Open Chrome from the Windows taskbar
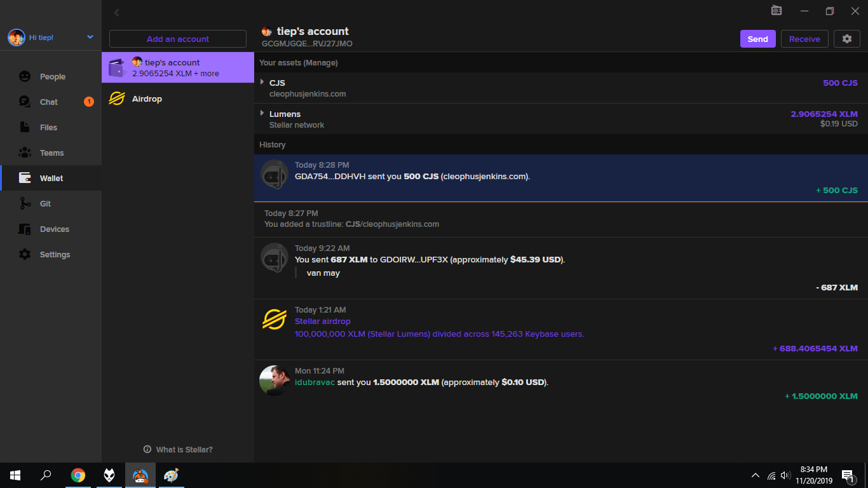The height and width of the screenshot is (488, 868). click(78, 475)
